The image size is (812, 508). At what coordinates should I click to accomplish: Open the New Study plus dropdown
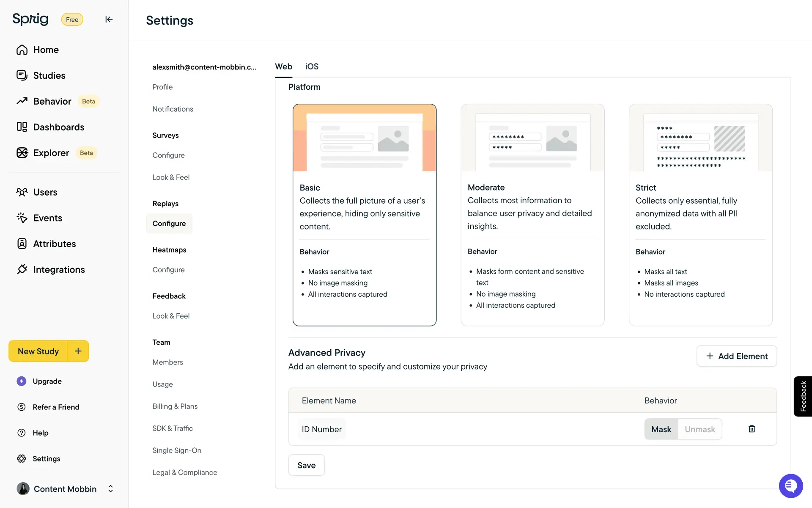point(78,351)
